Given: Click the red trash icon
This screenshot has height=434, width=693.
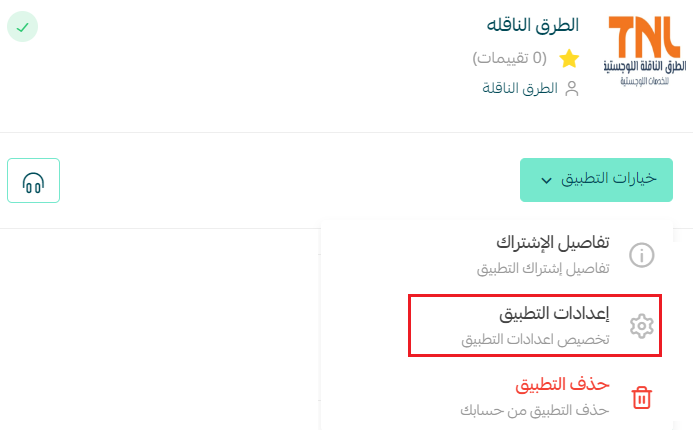Looking at the screenshot, I should (642, 397).
